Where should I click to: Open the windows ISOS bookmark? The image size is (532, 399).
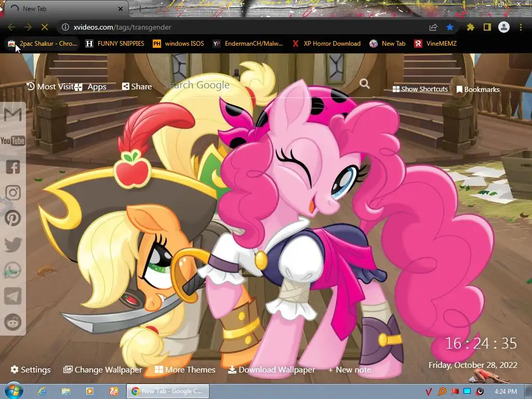(x=179, y=44)
